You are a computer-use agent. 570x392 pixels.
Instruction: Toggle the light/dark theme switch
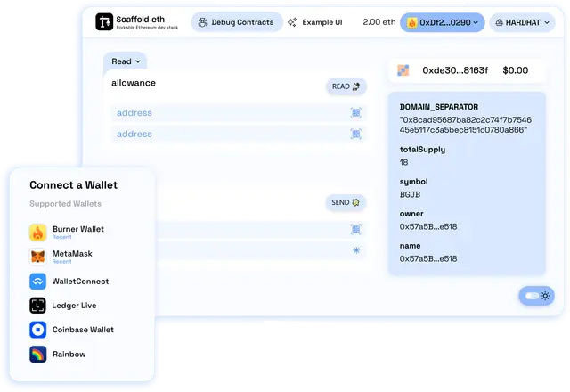[x=532, y=296]
